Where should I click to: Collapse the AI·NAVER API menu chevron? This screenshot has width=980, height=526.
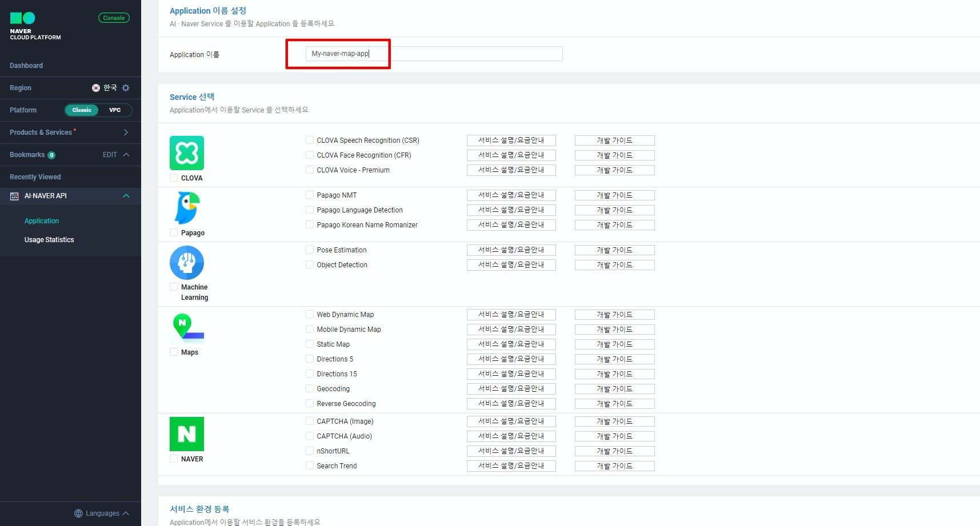point(126,196)
